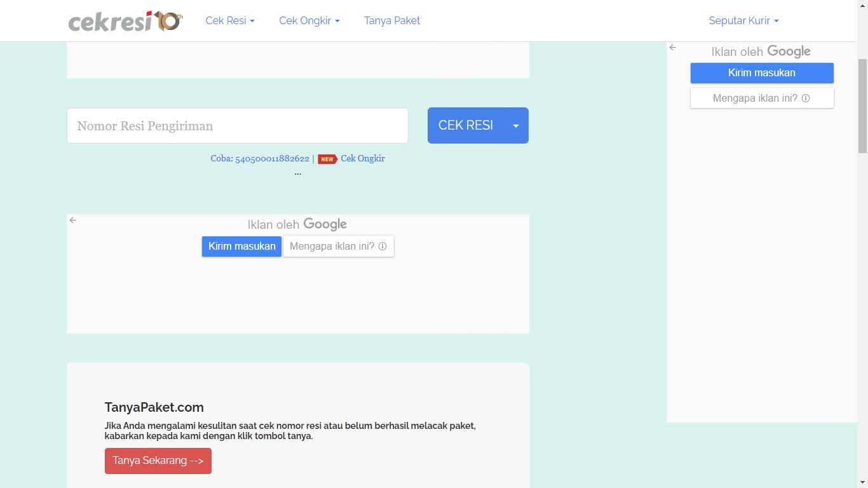Viewport: 868px width, 488px height.
Task: Click the NEW badge next to Cek Ongkir
Action: (x=327, y=159)
